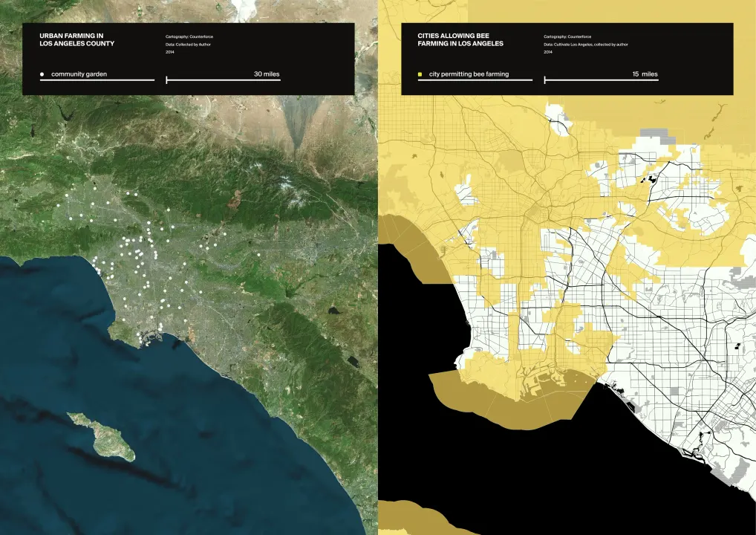Image resolution: width=756 pixels, height=535 pixels.
Task: Click 'Data: Cultivate Los Angeles, collected by author' text
Action: [586, 45]
